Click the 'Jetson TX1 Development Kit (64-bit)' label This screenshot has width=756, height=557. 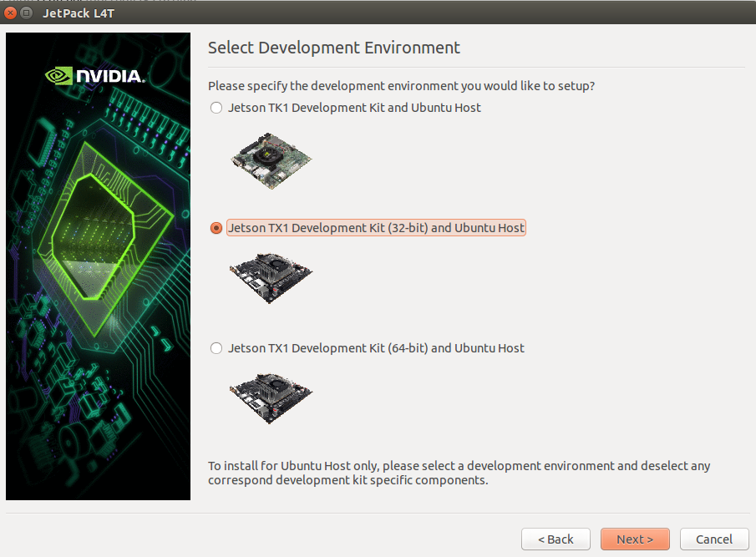pos(328,348)
